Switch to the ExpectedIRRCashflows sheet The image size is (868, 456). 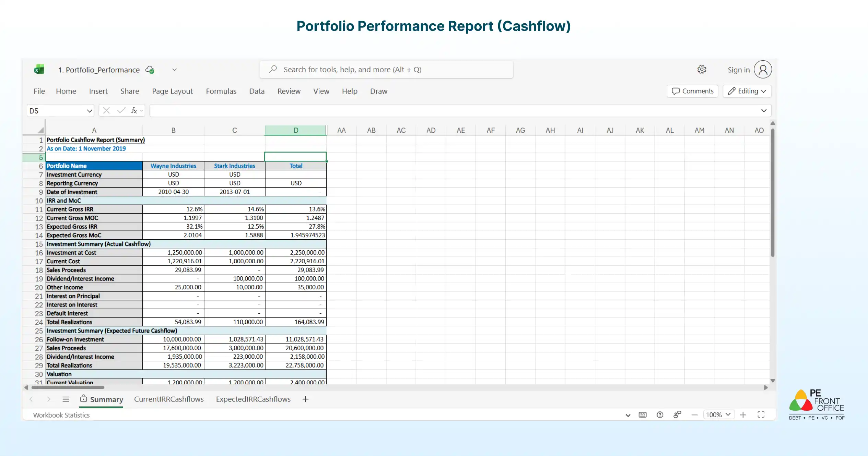pos(253,399)
